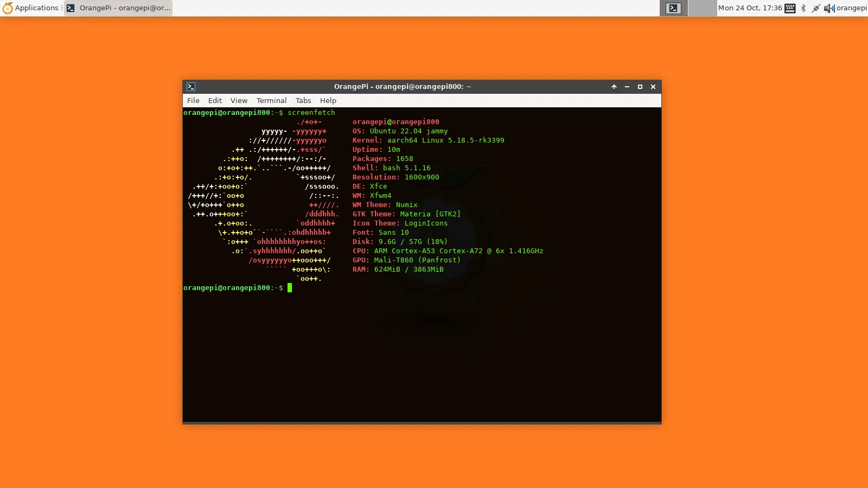The height and width of the screenshot is (488, 868).
Task: Click the terminal icon in the window title bar
Action: click(x=191, y=87)
